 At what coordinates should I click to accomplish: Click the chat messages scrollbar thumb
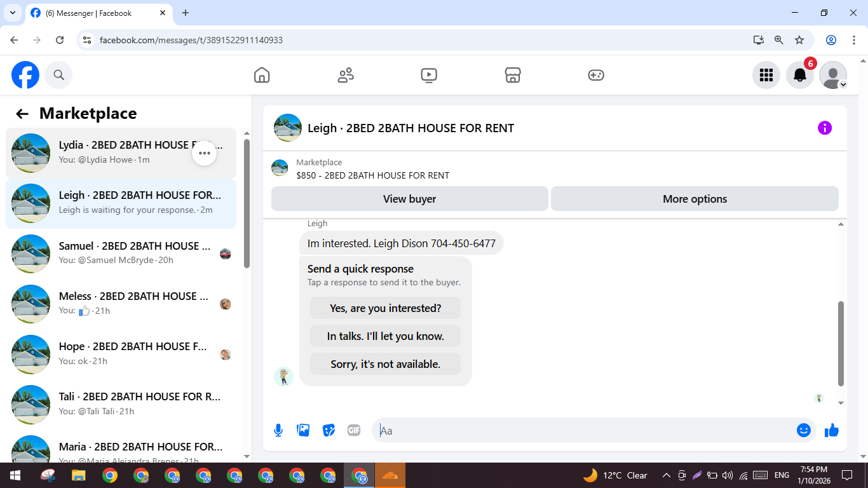841,344
